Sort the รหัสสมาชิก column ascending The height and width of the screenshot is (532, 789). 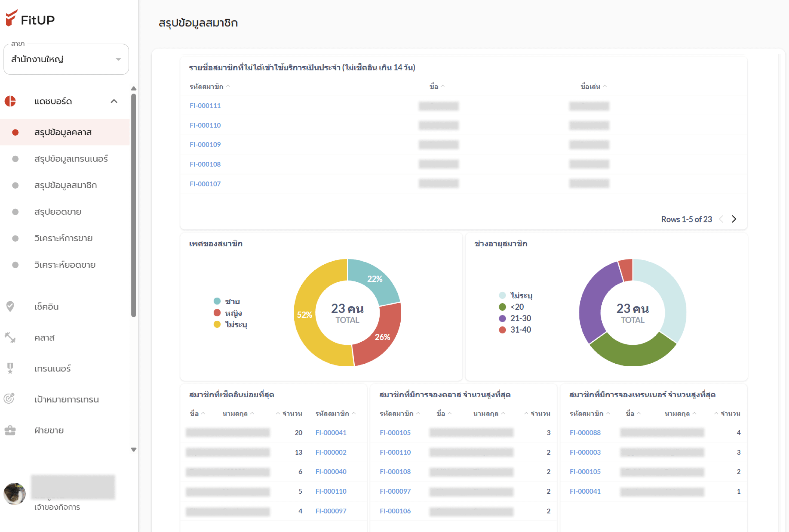tap(229, 86)
